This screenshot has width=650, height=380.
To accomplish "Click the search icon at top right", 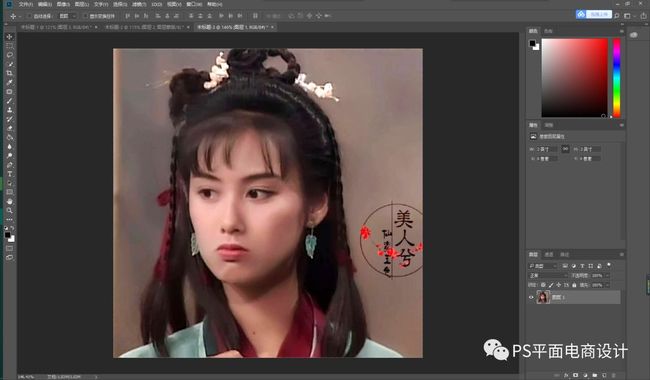I will (616, 16).
